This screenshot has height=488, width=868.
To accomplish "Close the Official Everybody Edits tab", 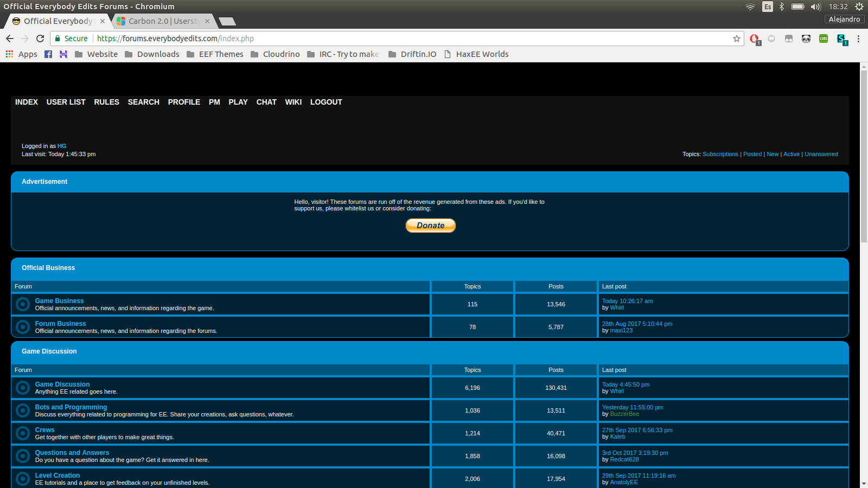I will coord(103,21).
